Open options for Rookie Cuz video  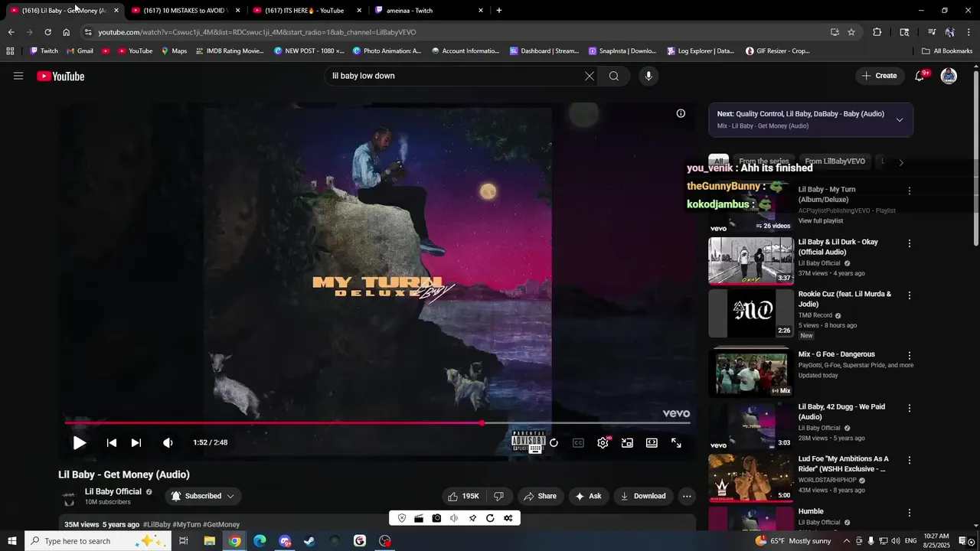(x=910, y=295)
